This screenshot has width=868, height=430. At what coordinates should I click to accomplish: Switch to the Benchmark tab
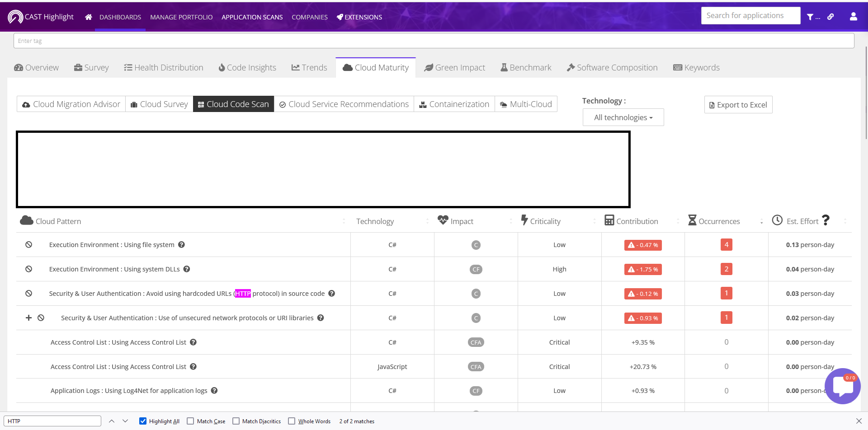coord(526,68)
